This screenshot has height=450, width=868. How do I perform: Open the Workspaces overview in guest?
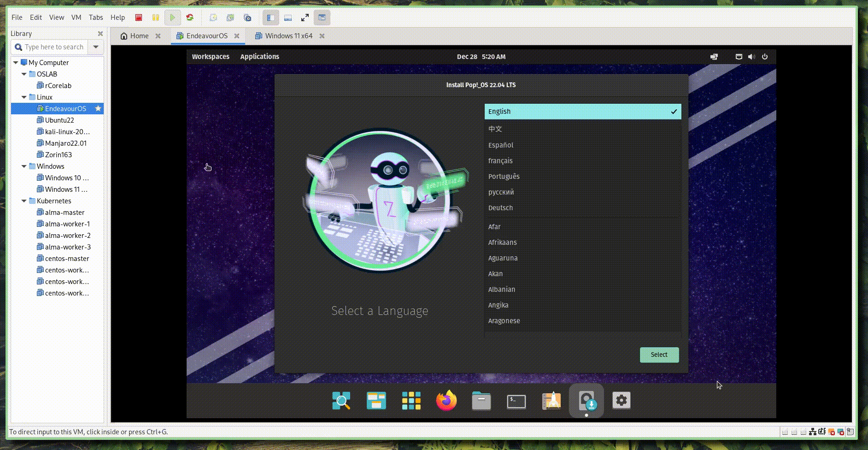coord(211,57)
